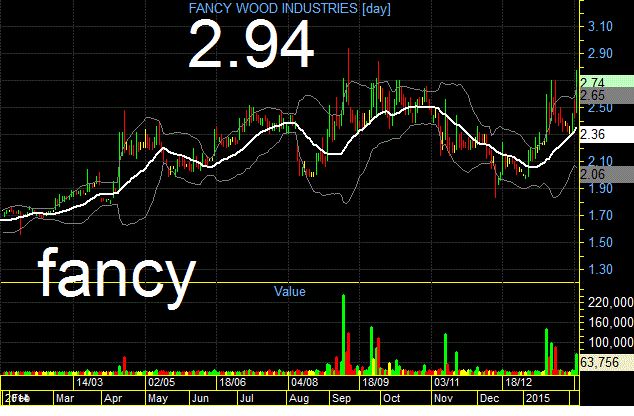Click the Aug month label

pyautogui.click(x=299, y=398)
